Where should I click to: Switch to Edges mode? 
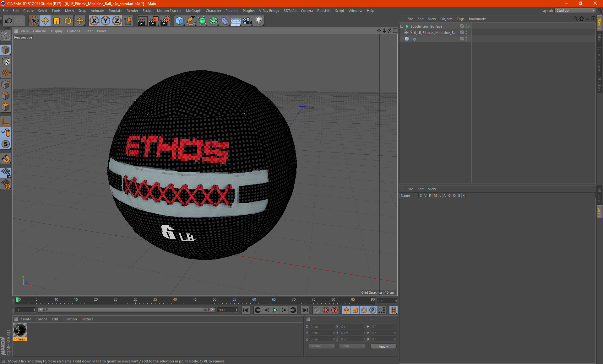(x=6, y=96)
